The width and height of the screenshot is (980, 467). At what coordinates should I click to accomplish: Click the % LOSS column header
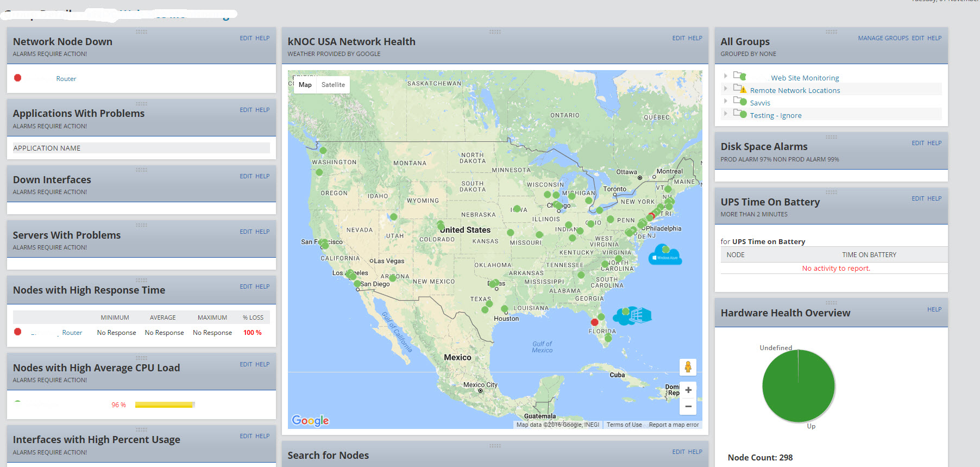(253, 317)
